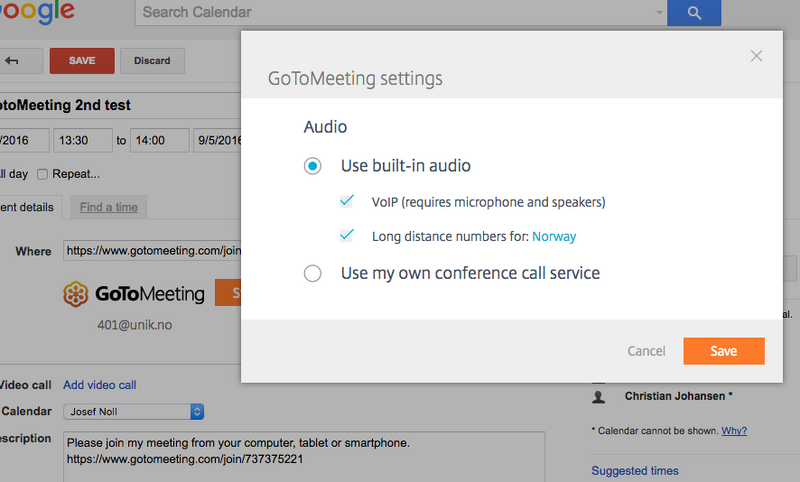Toggle the Repeat checkbox
800x482 pixels.
[x=42, y=174]
